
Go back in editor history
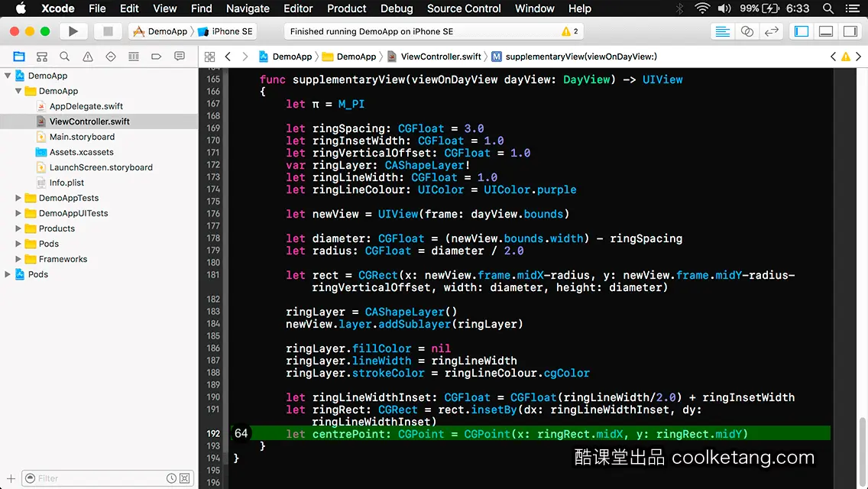pyautogui.click(x=228, y=57)
